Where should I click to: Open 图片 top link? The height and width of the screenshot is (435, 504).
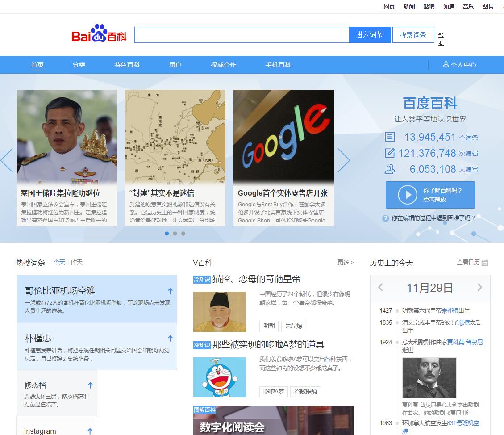[488, 7]
